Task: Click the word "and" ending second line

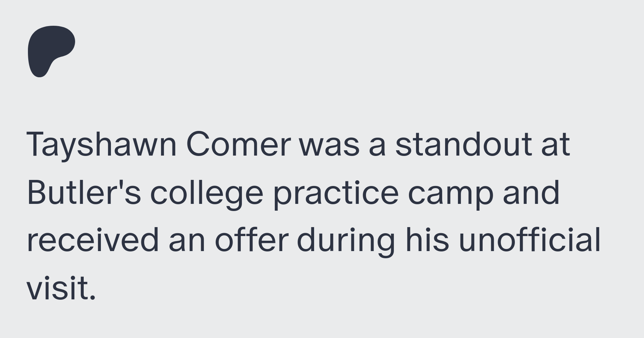Action: [x=531, y=192]
